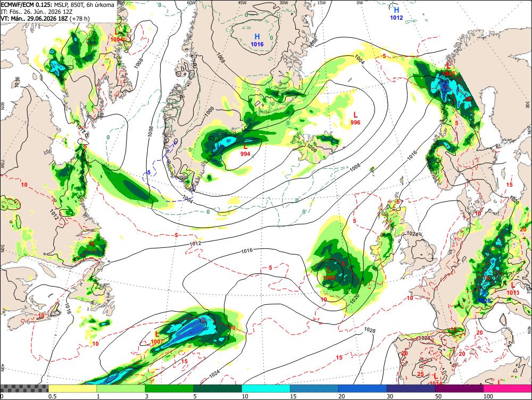Viewport: 532px width, 400px height.
Task: Click the 1028 isobar label near Iberia
Action: click(370, 330)
